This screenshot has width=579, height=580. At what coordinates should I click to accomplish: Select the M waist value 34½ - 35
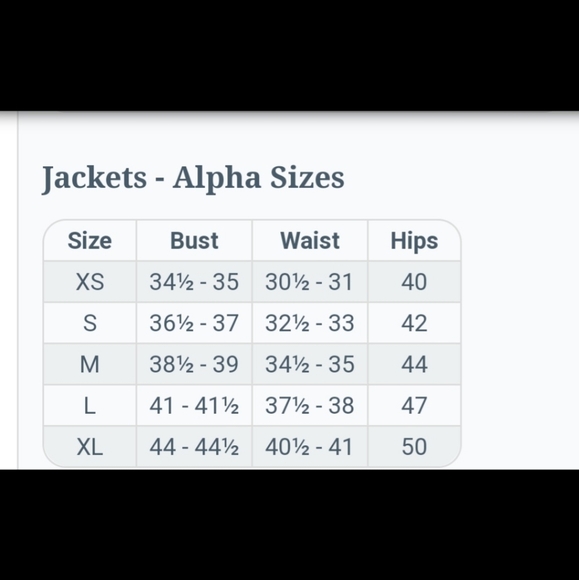(x=310, y=364)
